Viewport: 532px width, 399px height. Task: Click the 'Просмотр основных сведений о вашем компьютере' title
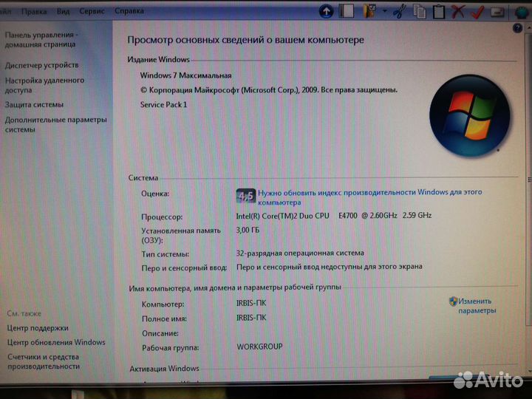pyautogui.click(x=245, y=40)
